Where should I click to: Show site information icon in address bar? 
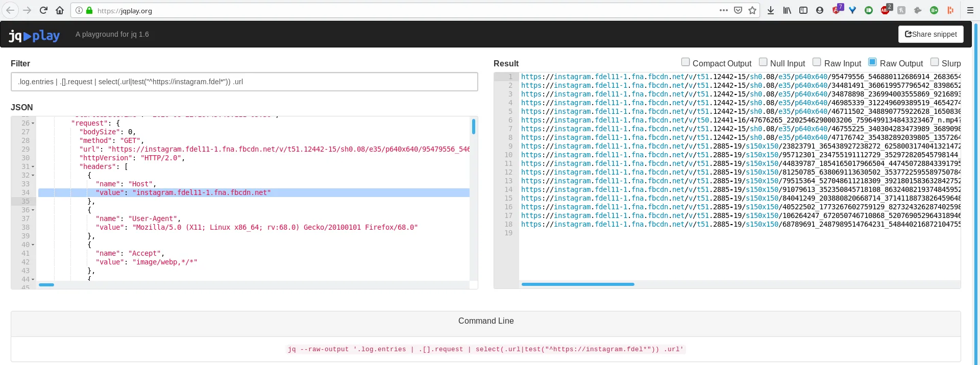(x=79, y=10)
